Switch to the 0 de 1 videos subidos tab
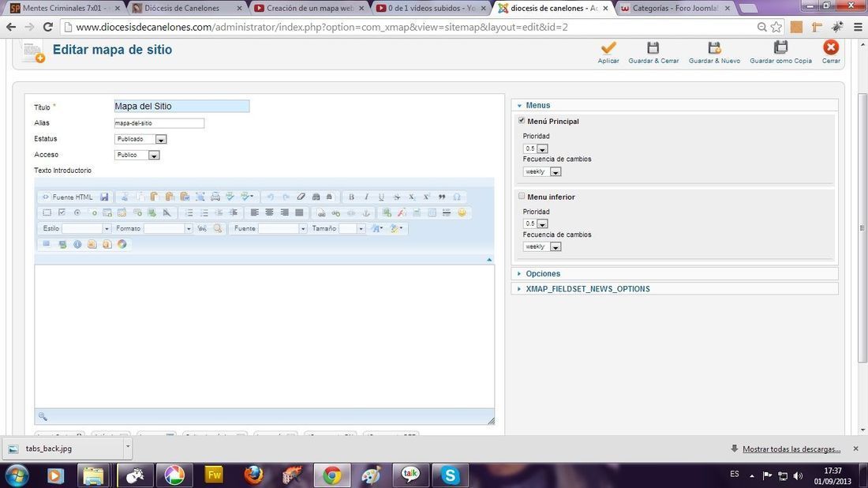 [x=432, y=9]
